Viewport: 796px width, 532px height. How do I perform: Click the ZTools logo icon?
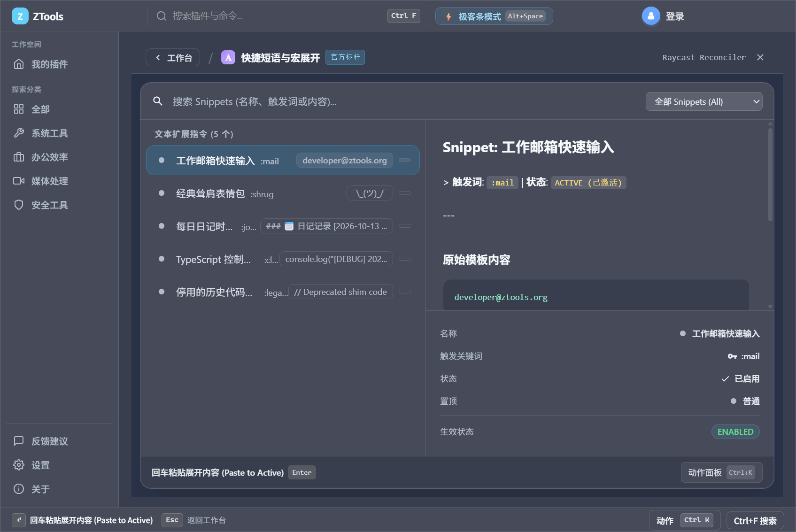pos(20,16)
